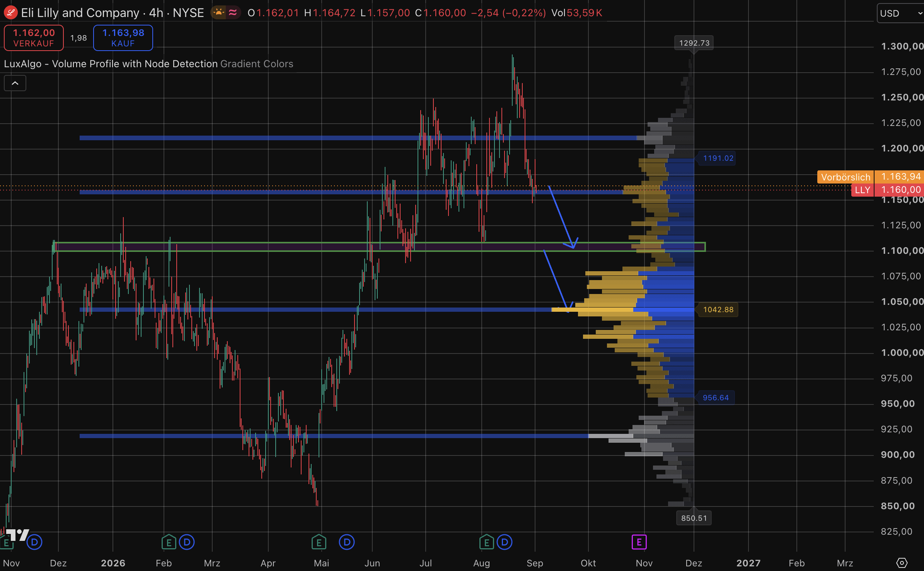Screen dimensions: 924x571
Task: Click the Jul label on time axis
Action: tap(426, 563)
